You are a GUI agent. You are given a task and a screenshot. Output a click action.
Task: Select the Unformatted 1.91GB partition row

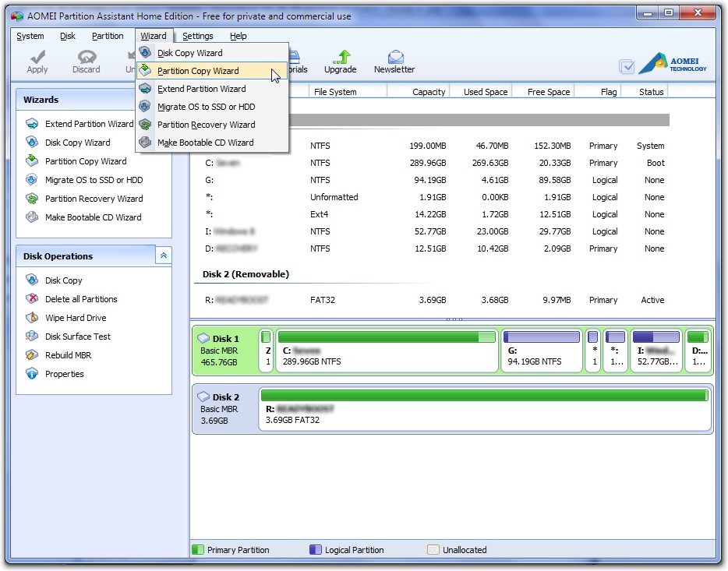tap(432, 197)
